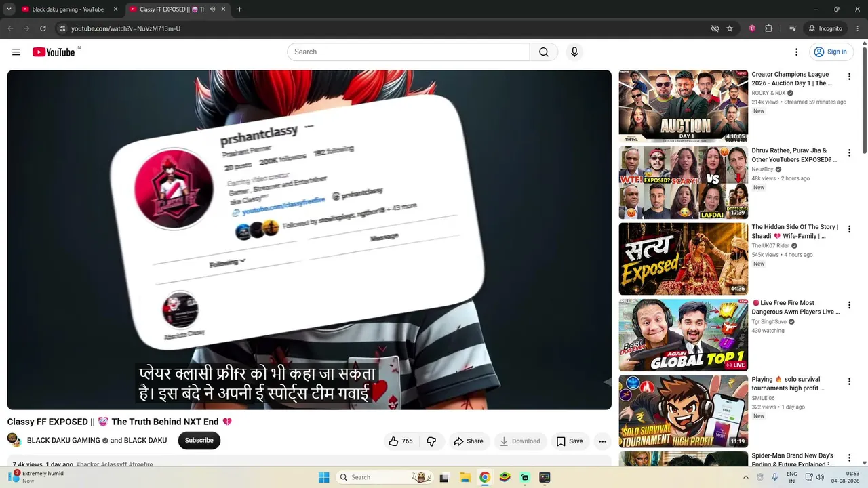This screenshot has width=868, height=488.
Task: Dislike the video with thumbs down
Action: [x=431, y=441]
